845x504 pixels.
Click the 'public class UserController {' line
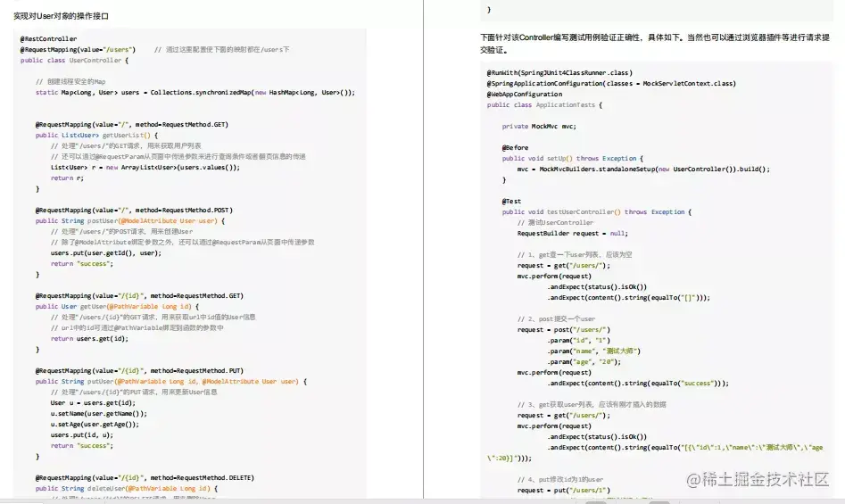pos(74,61)
